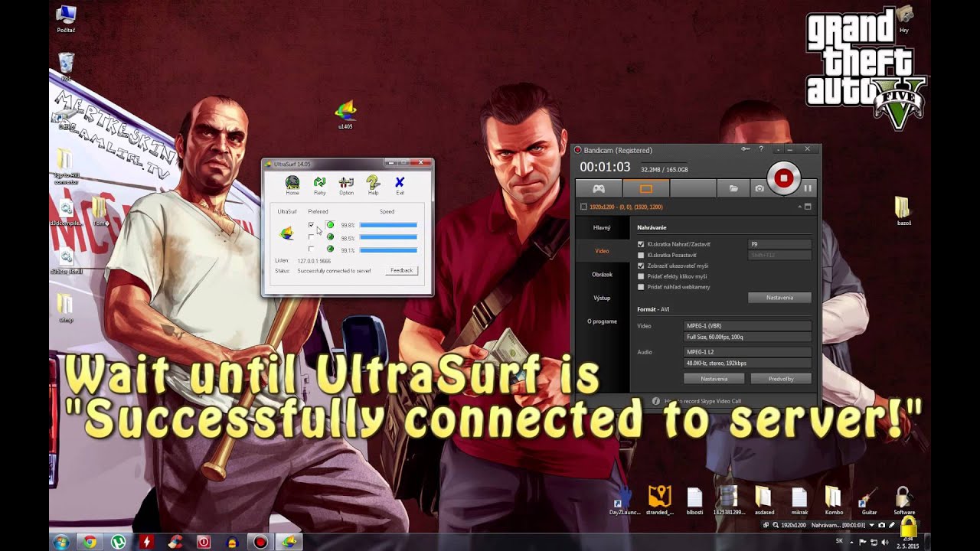Switch to the Výstup tab
The image size is (980, 551).
click(602, 298)
